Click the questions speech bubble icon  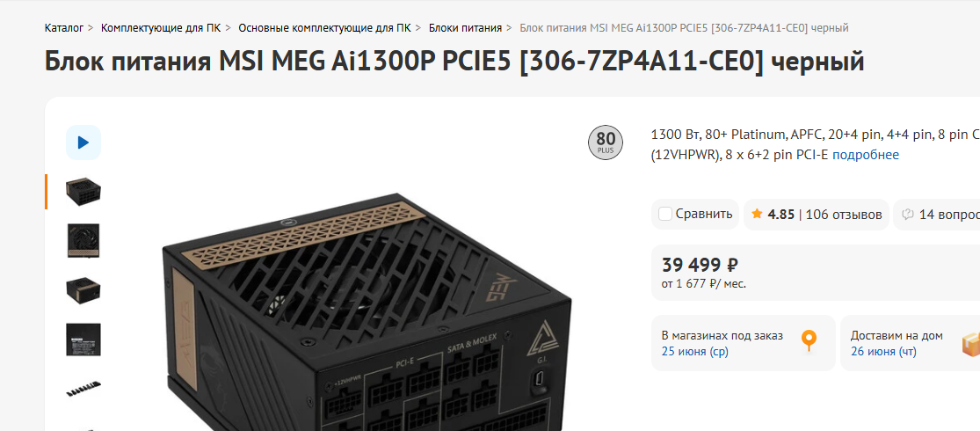908,215
